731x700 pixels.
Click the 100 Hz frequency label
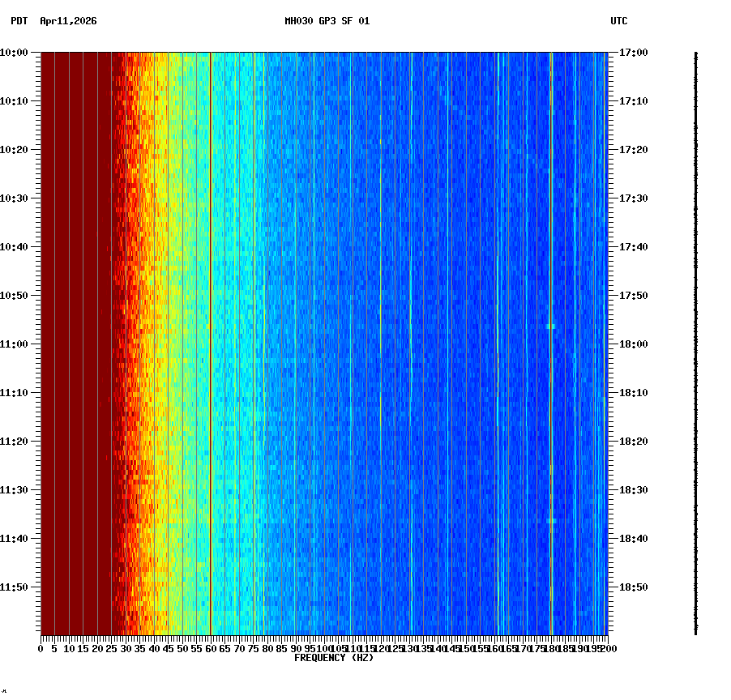pyautogui.click(x=323, y=648)
